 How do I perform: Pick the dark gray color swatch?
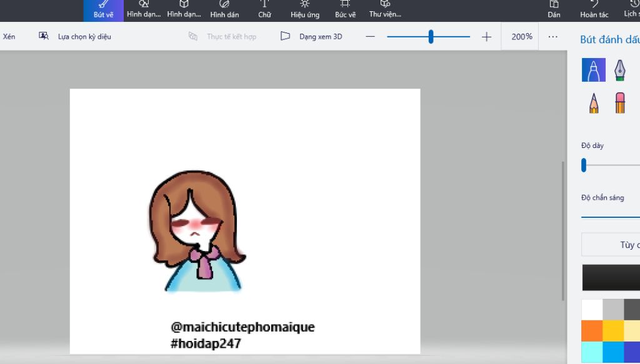point(632,310)
